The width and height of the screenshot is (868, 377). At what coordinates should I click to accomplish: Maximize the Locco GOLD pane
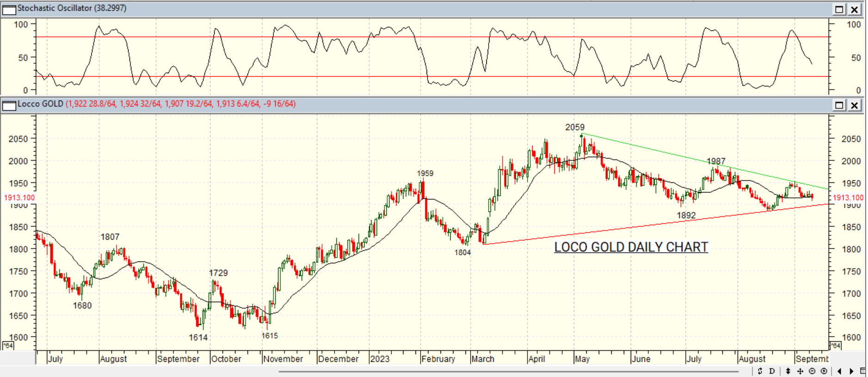[x=839, y=105]
